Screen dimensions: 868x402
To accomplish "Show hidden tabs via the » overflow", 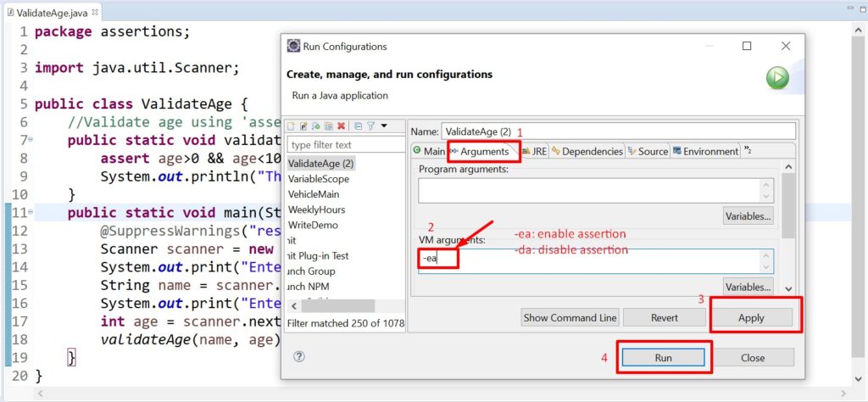I will tap(747, 150).
